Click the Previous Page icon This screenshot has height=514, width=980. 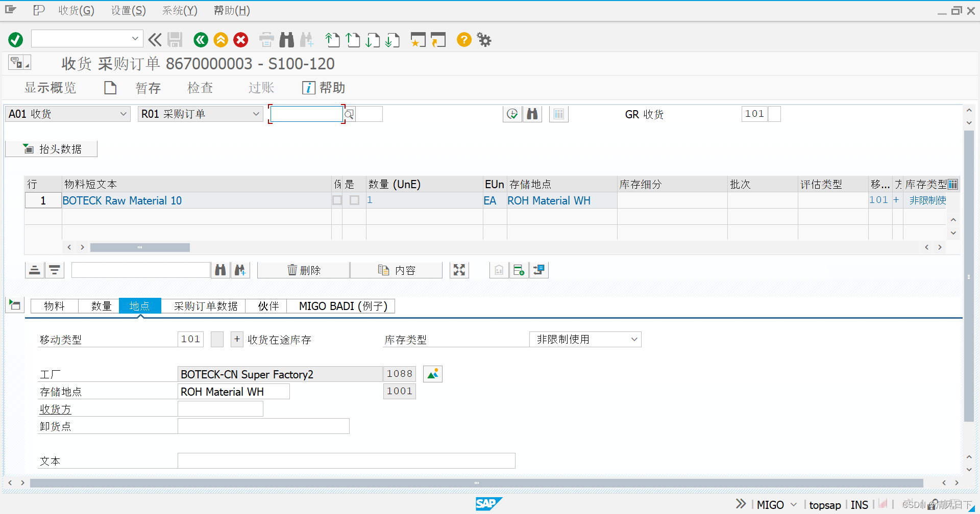(353, 39)
